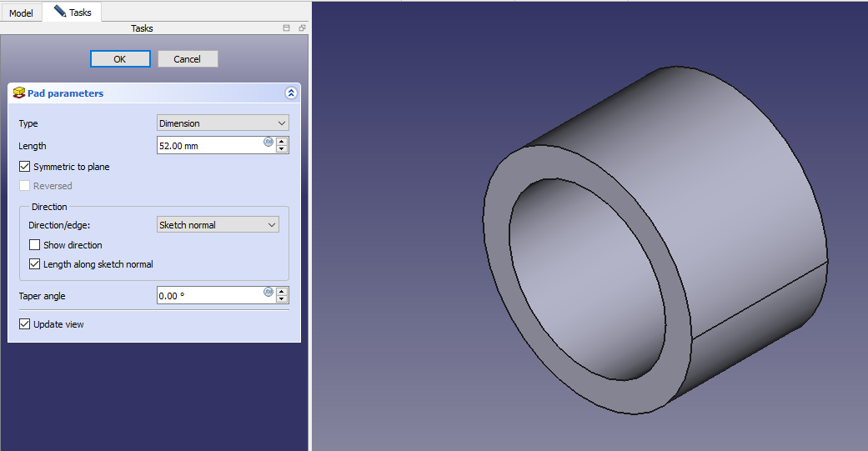Increase Taper angle with up arrow

(282, 292)
